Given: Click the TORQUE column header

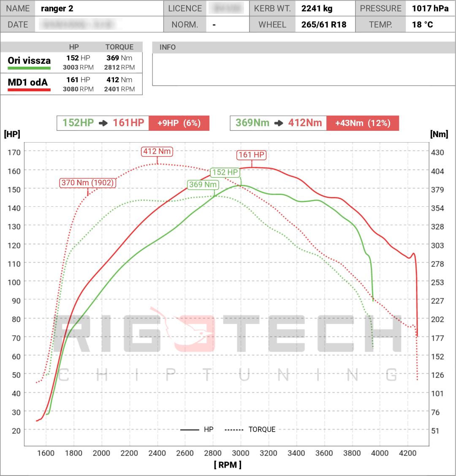Looking at the screenshot, I should pos(119,47).
